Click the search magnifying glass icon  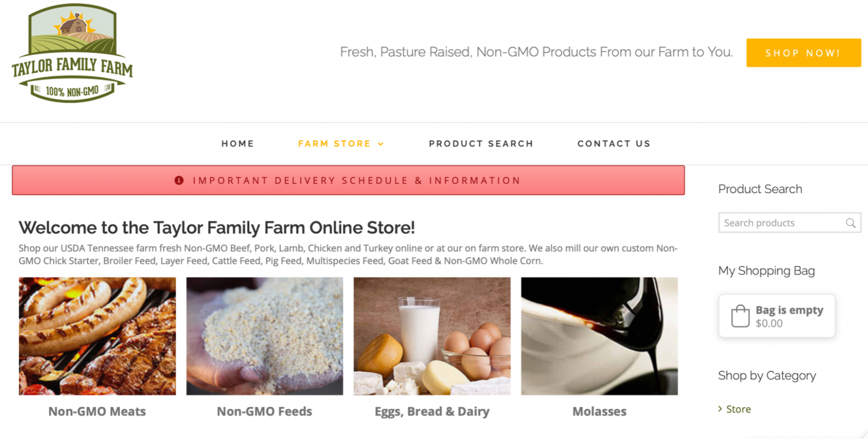click(850, 223)
